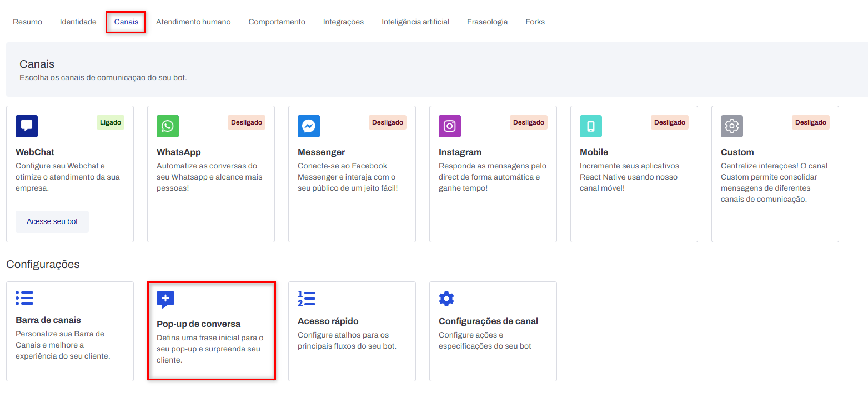Click the Barra de canais list icon
This screenshot has width=868, height=397.
coord(24,298)
